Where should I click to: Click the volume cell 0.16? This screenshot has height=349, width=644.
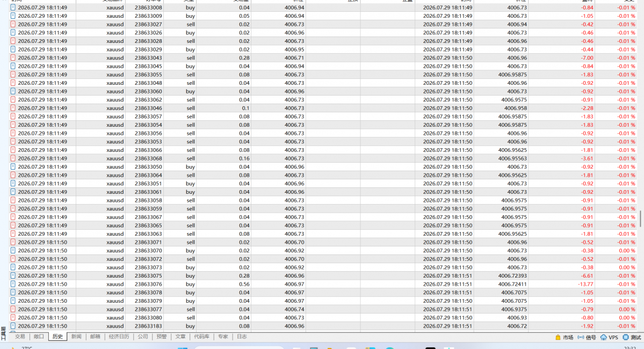click(x=244, y=158)
